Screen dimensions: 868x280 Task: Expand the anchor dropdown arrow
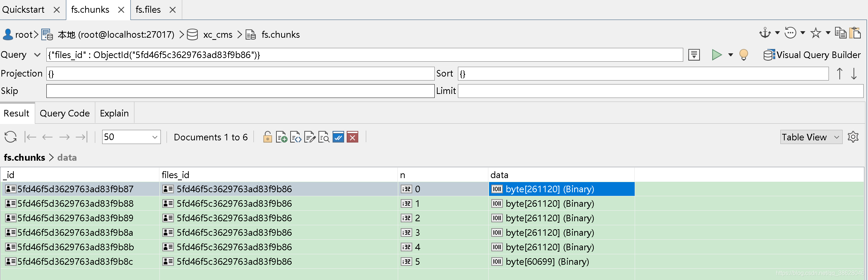pos(777,33)
